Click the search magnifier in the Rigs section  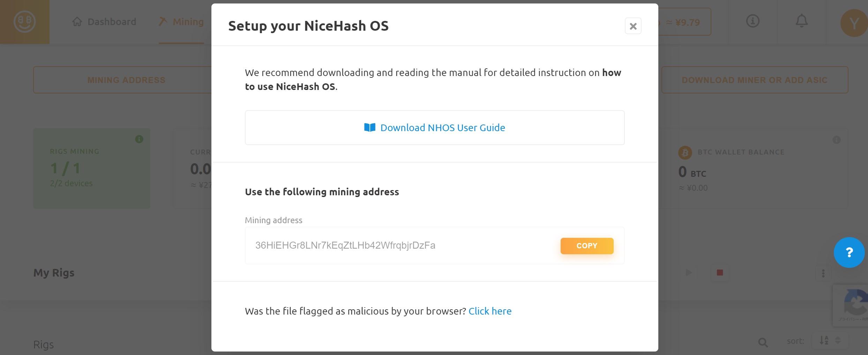point(763,342)
